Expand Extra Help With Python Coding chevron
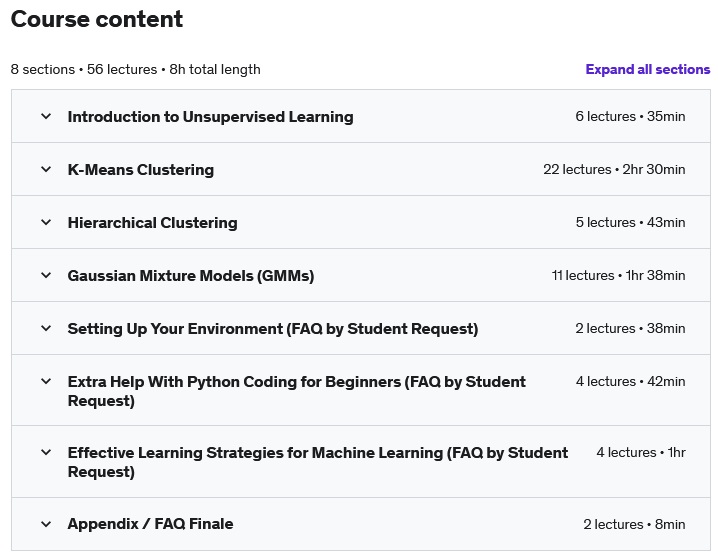Screen dimensions: 718x557 tap(46, 381)
